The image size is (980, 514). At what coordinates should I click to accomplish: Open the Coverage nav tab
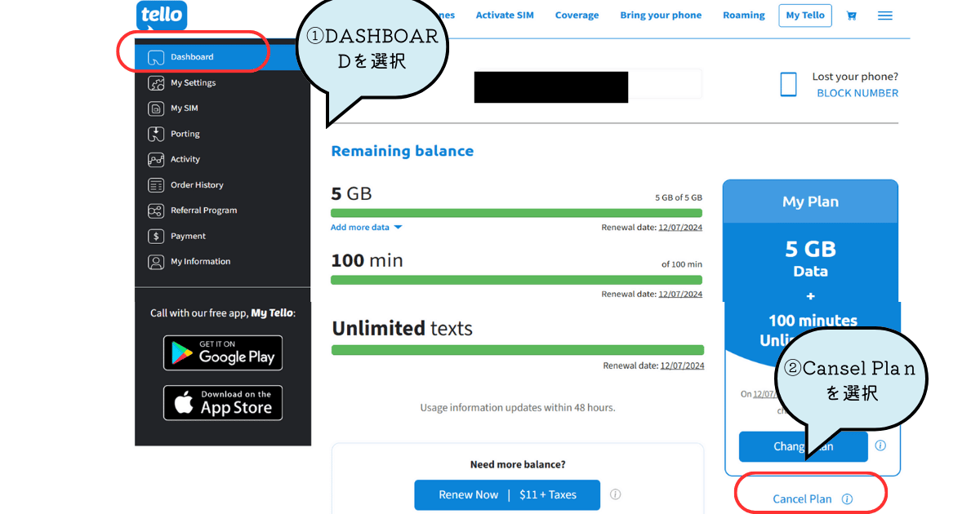click(577, 16)
